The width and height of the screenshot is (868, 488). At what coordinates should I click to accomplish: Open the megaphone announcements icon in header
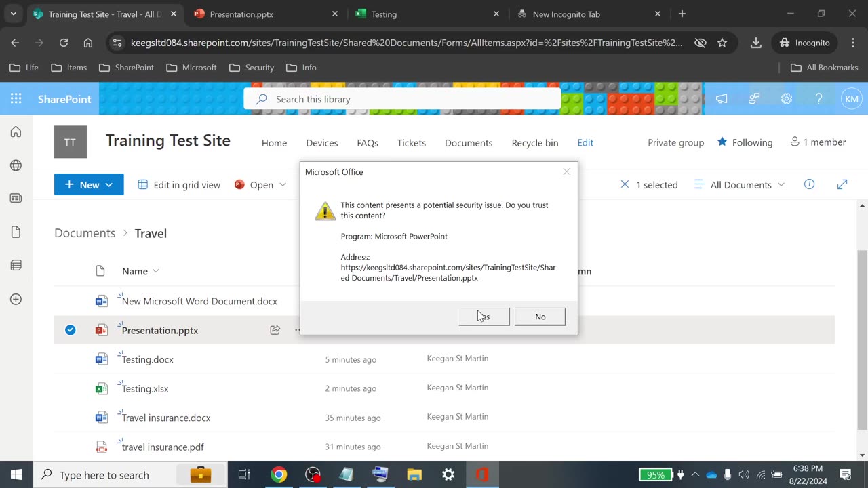[x=722, y=99]
